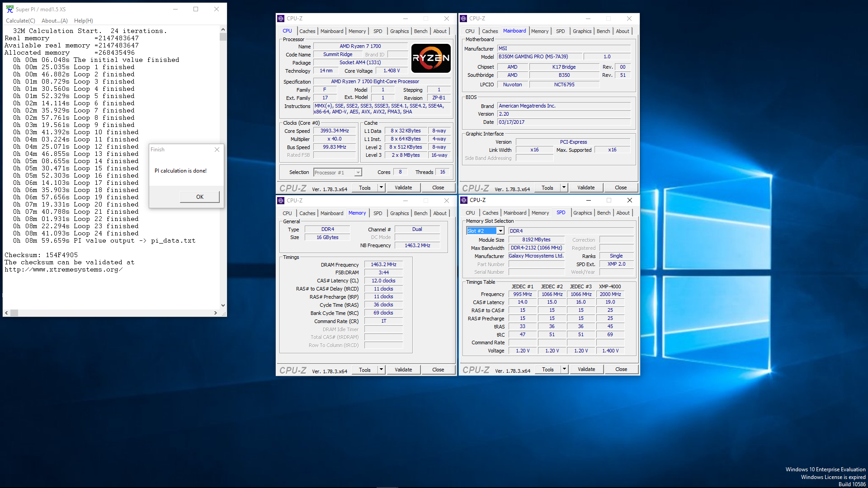Select CPU tab in Memory window
Image resolution: width=868 pixels, height=488 pixels.
(x=288, y=213)
